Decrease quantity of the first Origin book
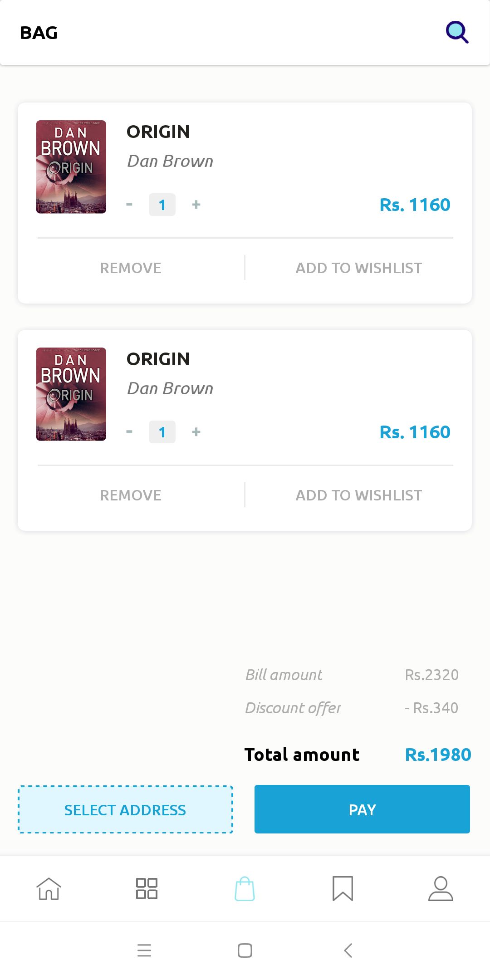This screenshot has height=980, width=490. pos(129,205)
